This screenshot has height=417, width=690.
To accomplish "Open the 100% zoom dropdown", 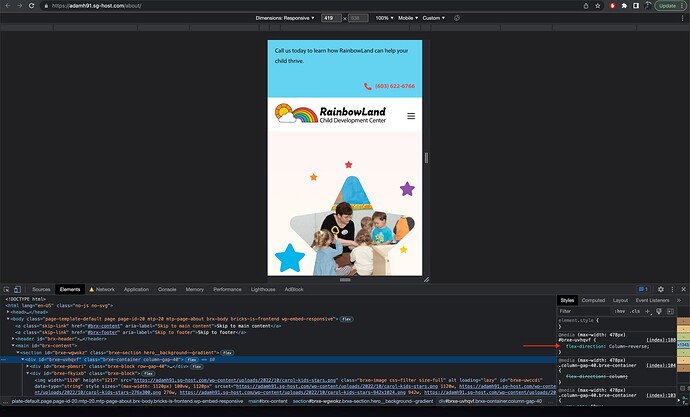I will click(x=384, y=18).
